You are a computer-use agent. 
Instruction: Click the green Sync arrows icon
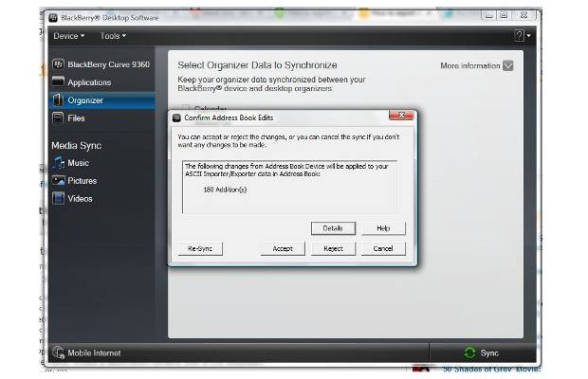pos(469,352)
